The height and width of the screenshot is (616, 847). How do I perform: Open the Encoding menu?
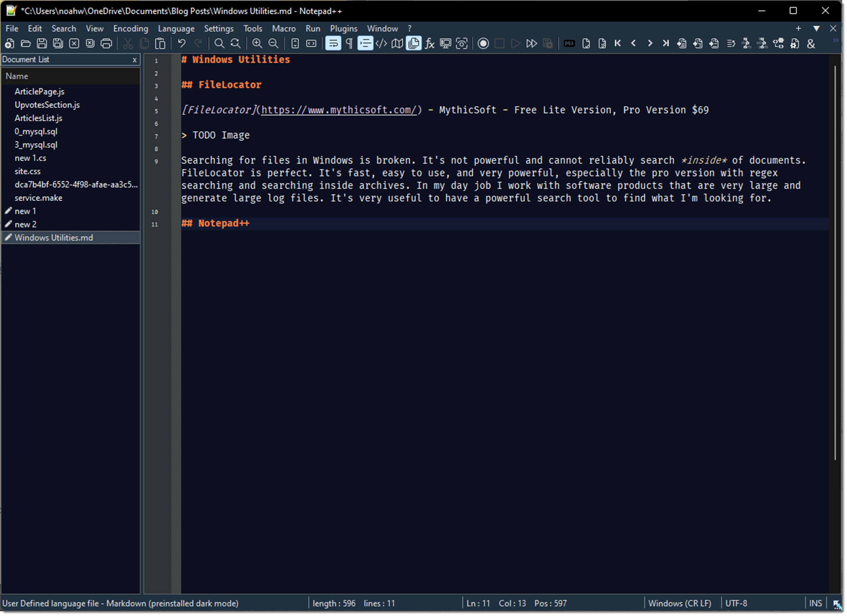tap(131, 28)
